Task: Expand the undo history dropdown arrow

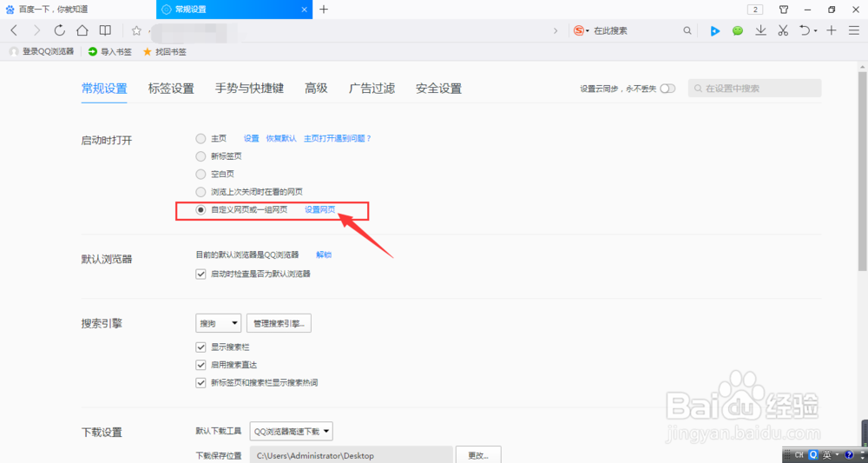Action: [815, 31]
